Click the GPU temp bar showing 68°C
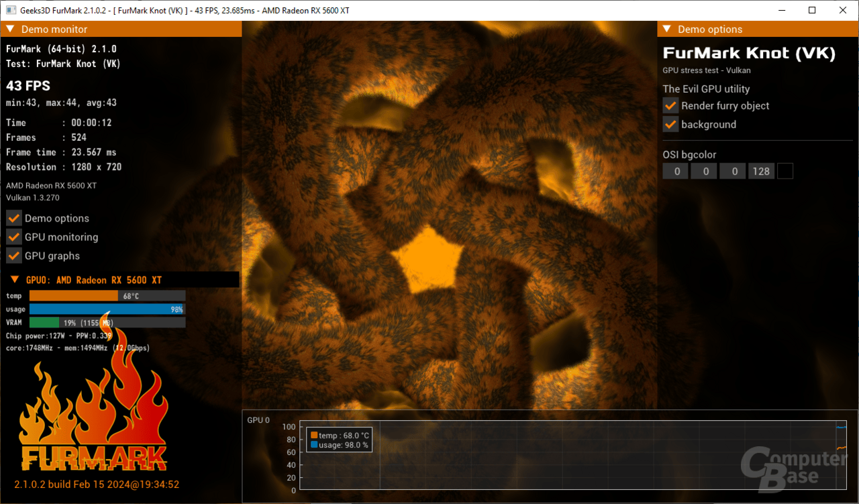 (107, 296)
